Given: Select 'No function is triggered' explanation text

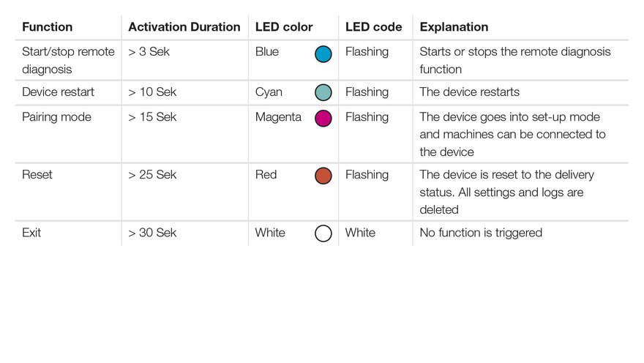Looking at the screenshot, I should (x=481, y=233).
